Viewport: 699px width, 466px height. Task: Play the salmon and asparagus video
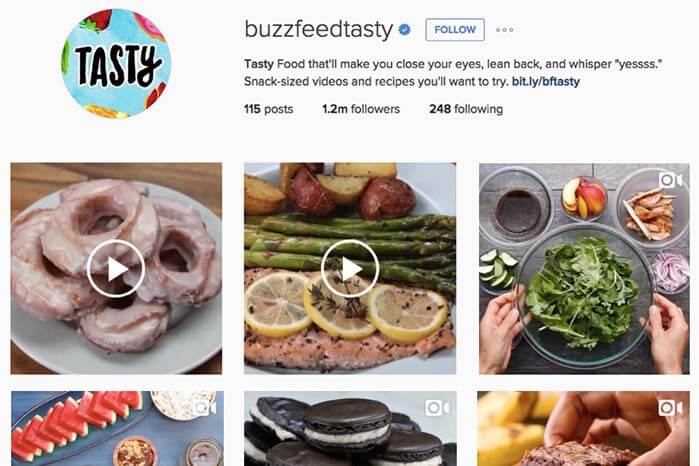point(350,268)
